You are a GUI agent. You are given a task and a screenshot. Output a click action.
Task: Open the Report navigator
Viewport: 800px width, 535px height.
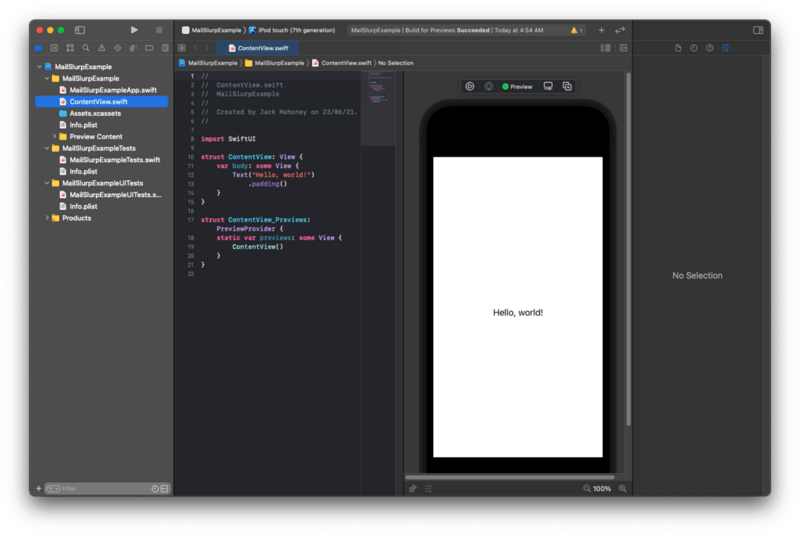click(x=165, y=48)
